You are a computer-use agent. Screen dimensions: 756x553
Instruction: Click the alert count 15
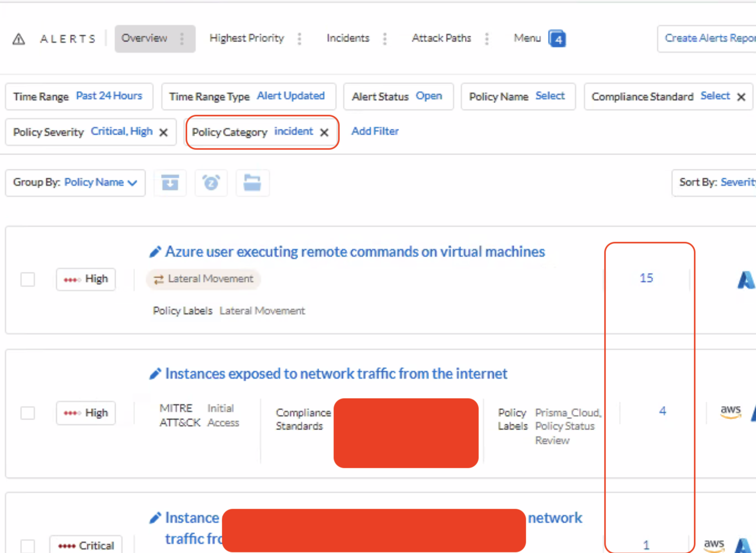[x=646, y=278]
